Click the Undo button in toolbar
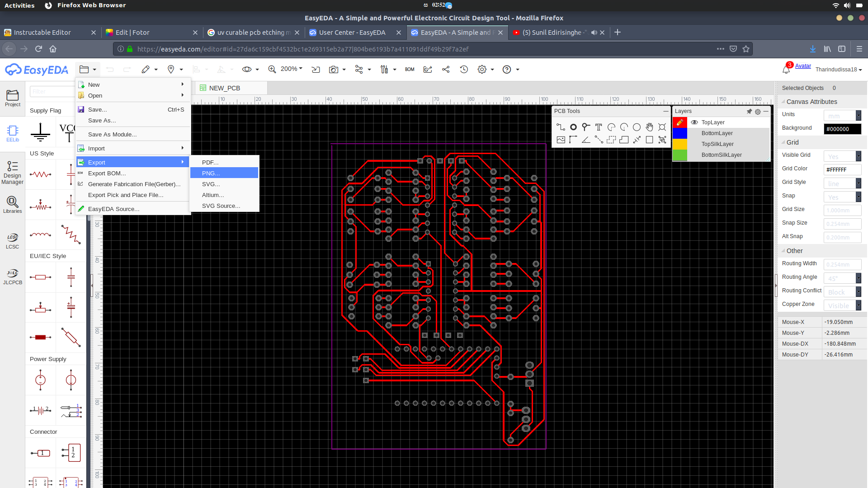Image resolution: width=868 pixels, height=488 pixels. coord(110,69)
